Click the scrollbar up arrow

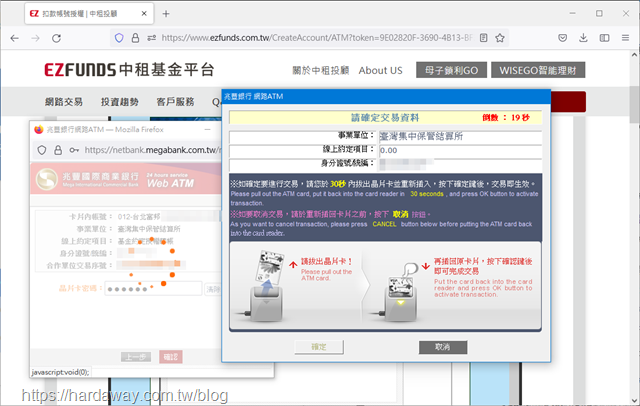[634, 55]
